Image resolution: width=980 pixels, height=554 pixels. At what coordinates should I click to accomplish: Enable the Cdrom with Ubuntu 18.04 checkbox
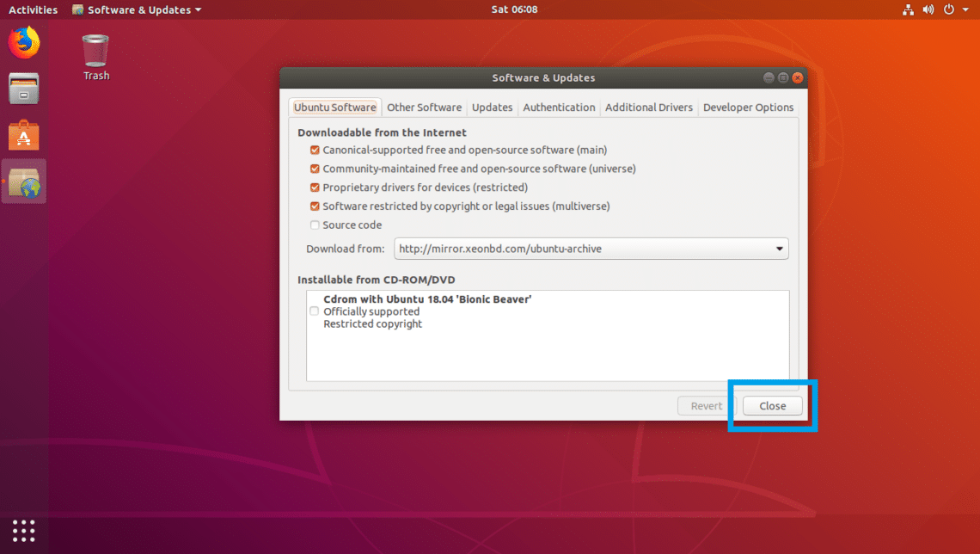pyautogui.click(x=315, y=311)
